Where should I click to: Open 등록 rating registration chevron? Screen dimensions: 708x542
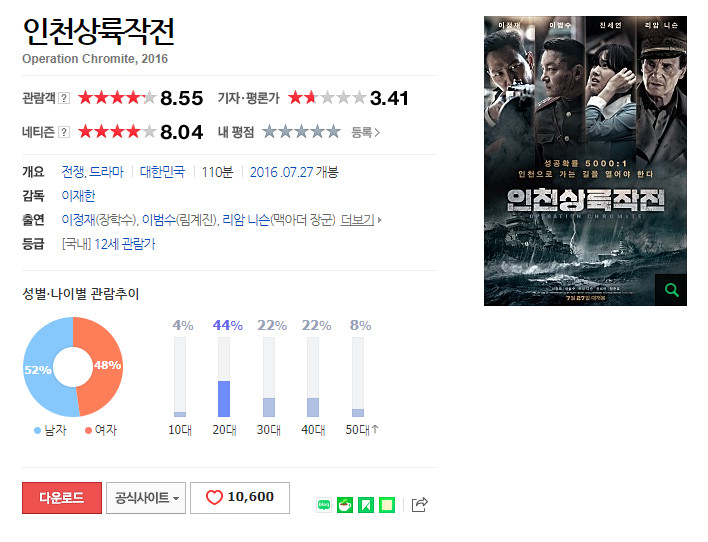366,132
